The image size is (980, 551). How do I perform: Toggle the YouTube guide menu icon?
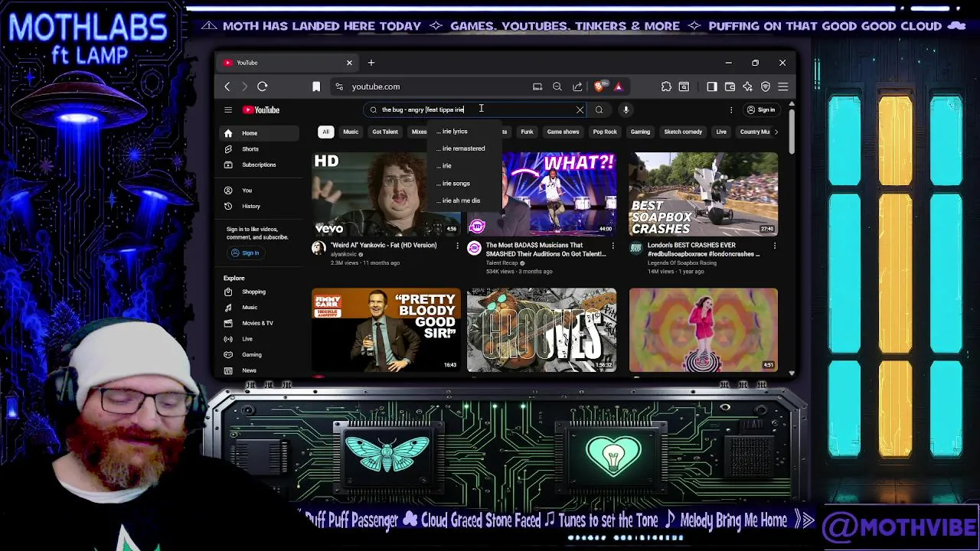pyautogui.click(x=228, y=109)
